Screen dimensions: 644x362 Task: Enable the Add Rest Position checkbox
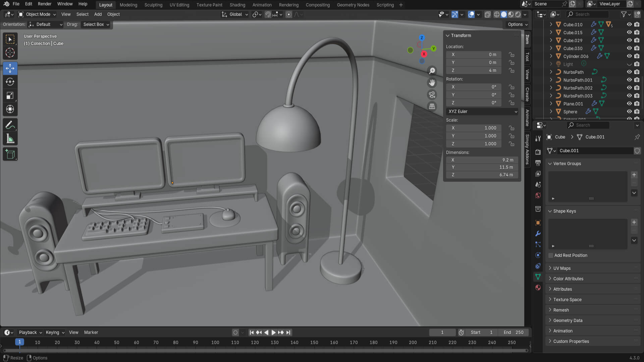pos(551,255)
